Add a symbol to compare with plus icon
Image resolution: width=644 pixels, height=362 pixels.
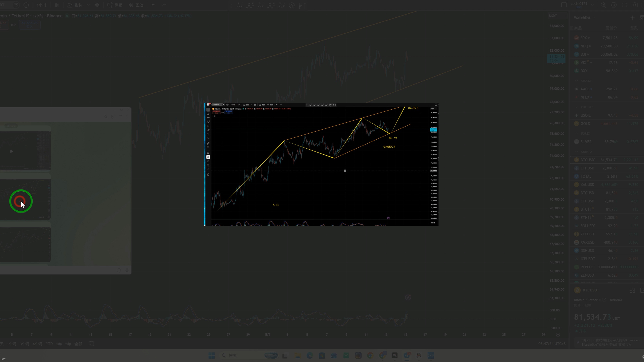point(26,5)
